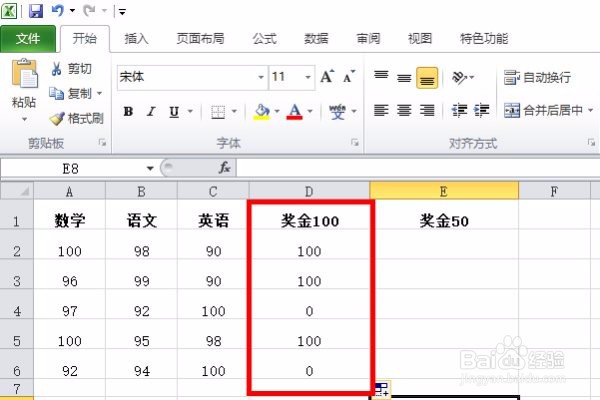Decrease font size with small A
The height and width of the screenshot is (400, 600).
click(x=349, y=77)
